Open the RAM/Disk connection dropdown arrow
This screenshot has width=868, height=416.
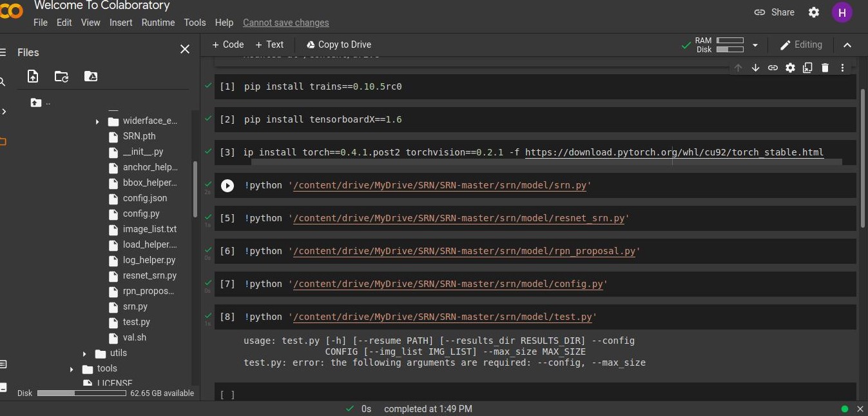click(755, 45)
